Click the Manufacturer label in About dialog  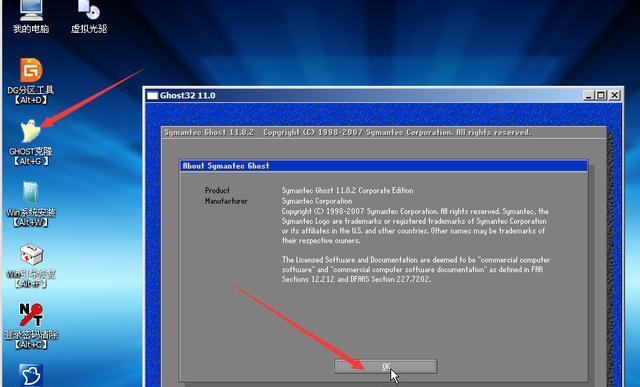point(226,201)
